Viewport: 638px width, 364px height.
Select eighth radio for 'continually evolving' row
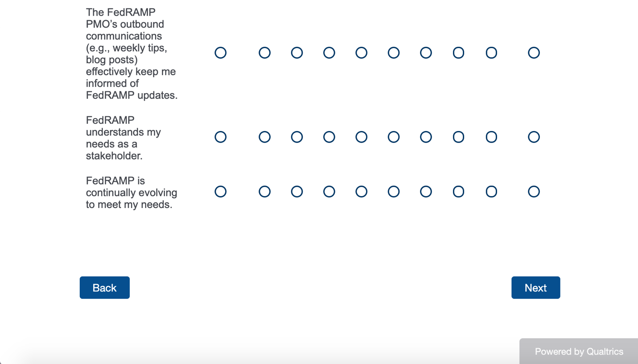click(458, 192)
